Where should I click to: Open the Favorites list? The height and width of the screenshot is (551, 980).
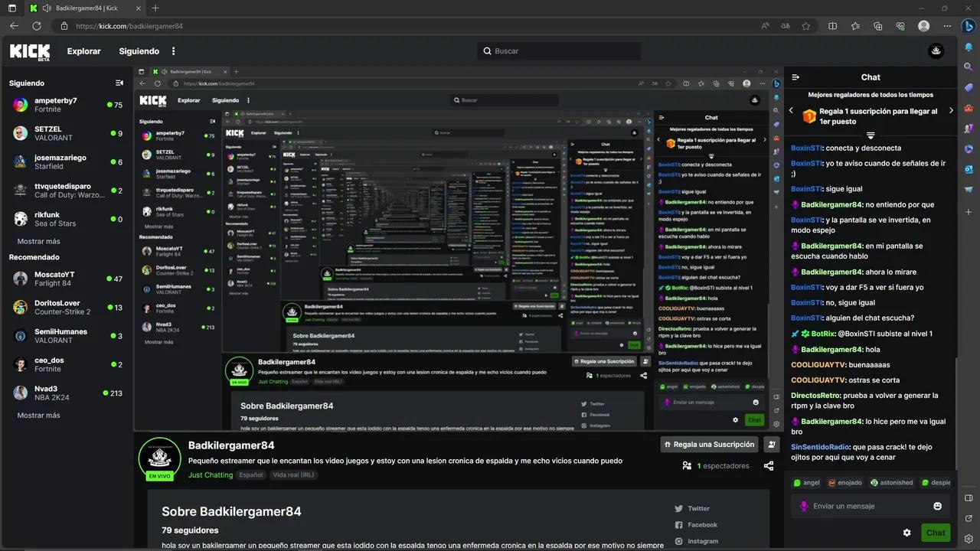855,26
